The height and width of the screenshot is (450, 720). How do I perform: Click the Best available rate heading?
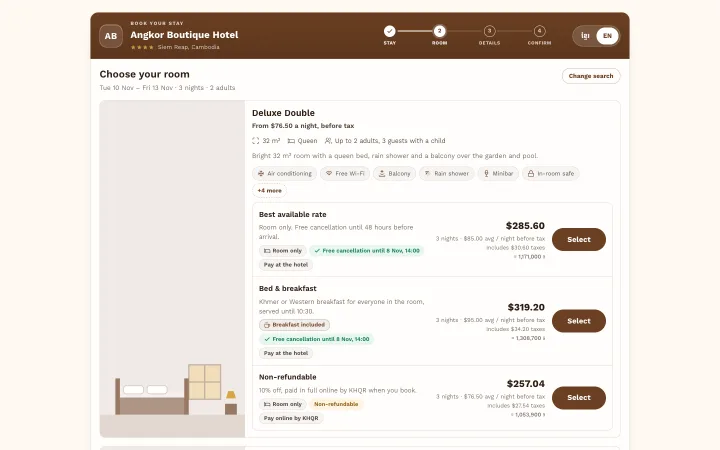pos(292,214)
